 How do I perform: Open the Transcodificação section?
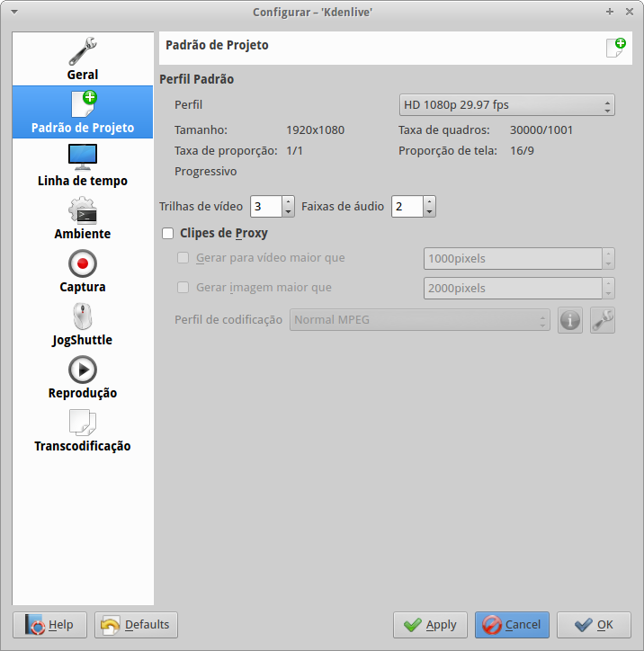tap(83, 431)
